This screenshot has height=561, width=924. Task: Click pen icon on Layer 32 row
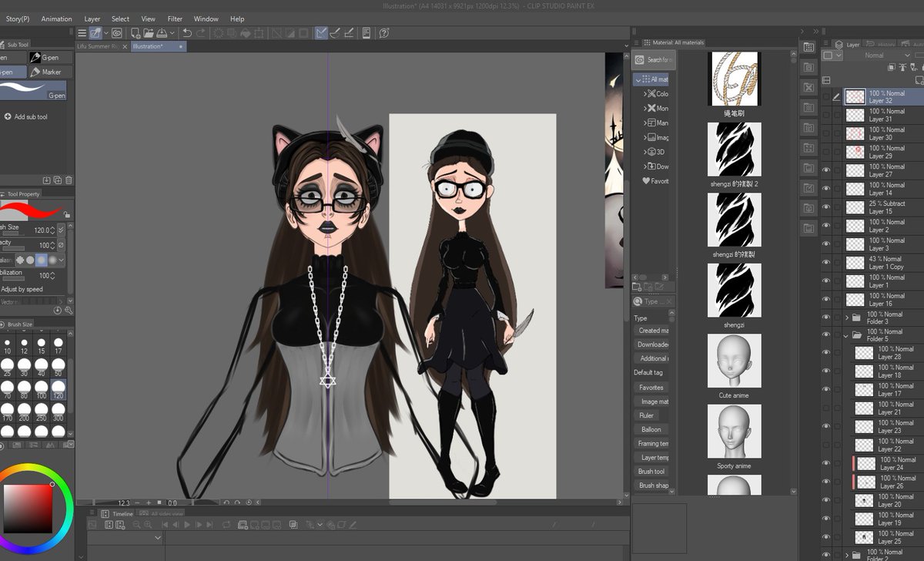click(836, 96)
